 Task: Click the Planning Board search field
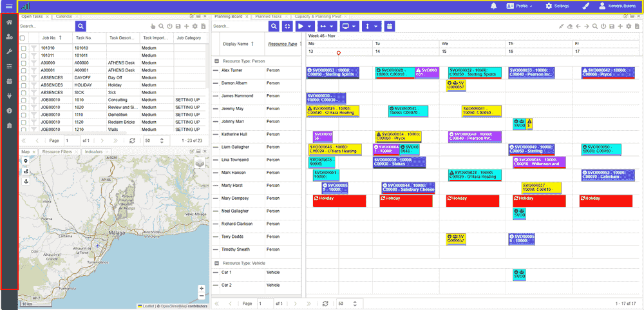click(240, 26)
